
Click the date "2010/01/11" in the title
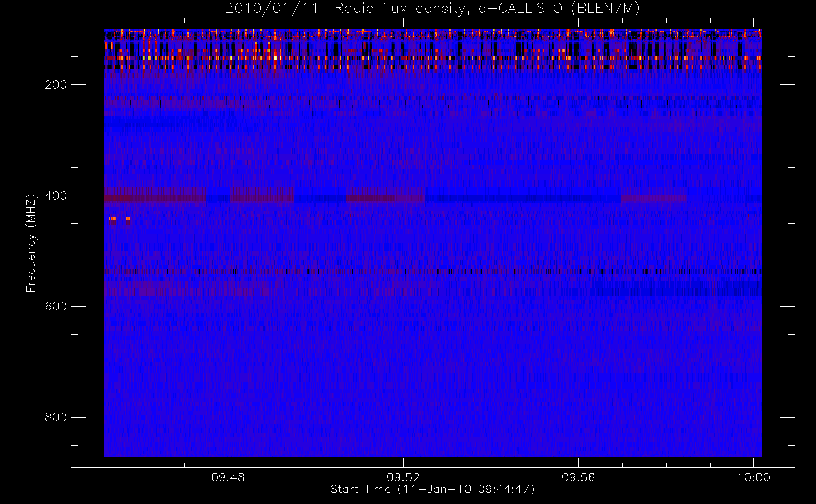coord(272,8)
